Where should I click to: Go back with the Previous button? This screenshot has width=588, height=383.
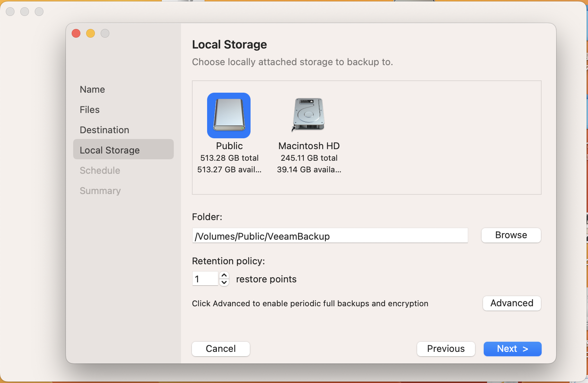pyautogui.click(x=446, y=349)
